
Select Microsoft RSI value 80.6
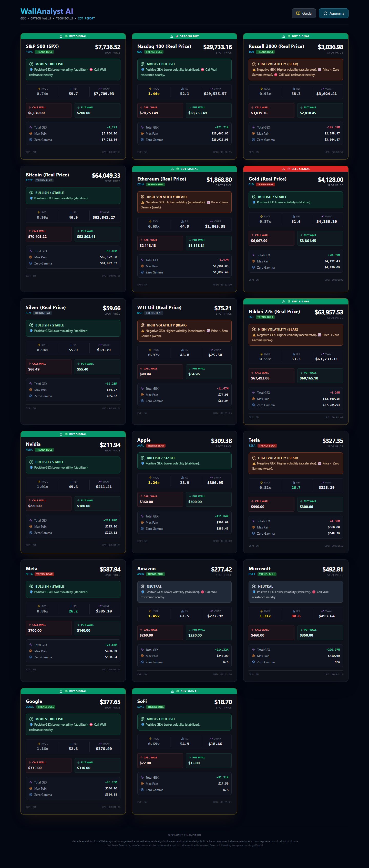point(296,616)
